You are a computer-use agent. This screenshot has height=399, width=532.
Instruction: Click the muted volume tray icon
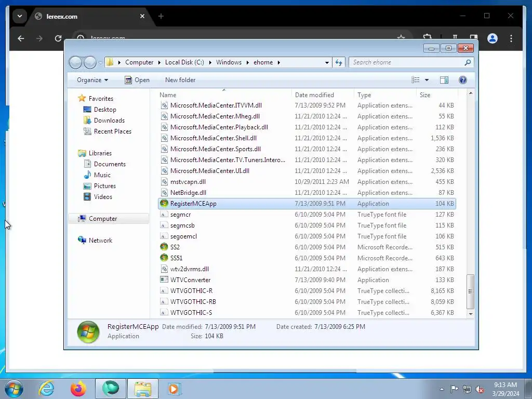point(480,389)
